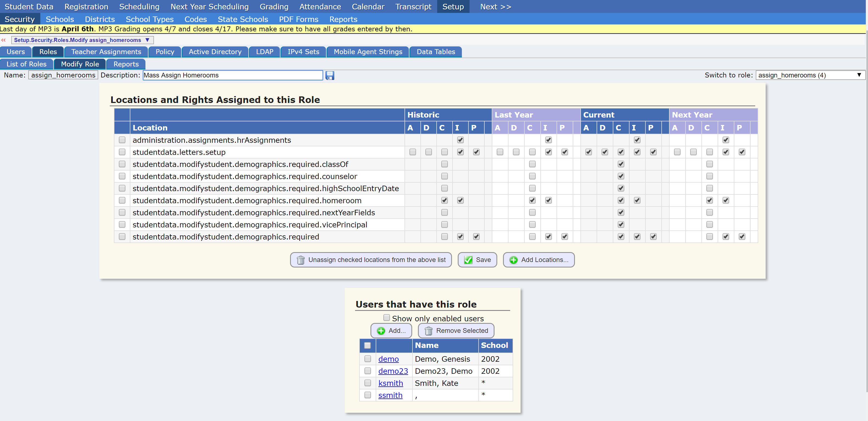Check the row checkbox for studentdata.letters.setup
868x421 pixels.
coord(122,152)
